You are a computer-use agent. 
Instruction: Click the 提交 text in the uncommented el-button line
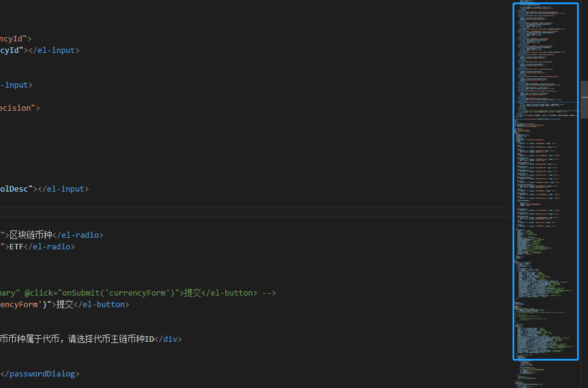point(65,305)
